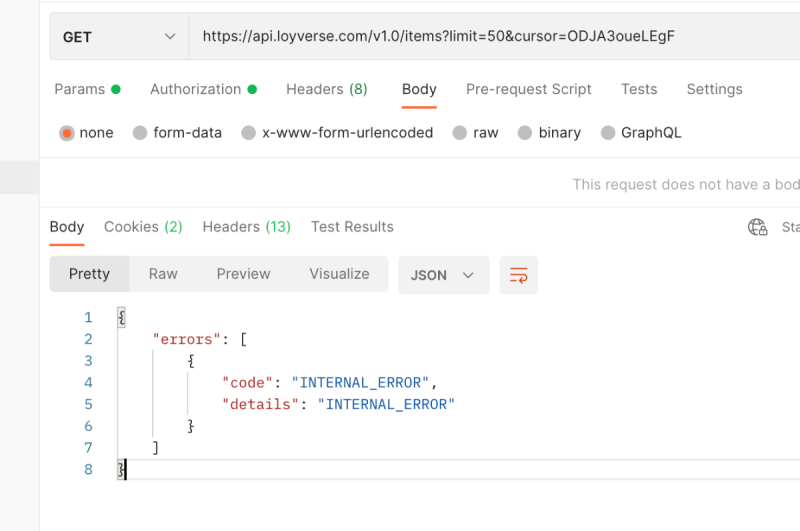Open the Pre-request Script tab
Viewport: 800px width, 531px height.
point(528,89)
